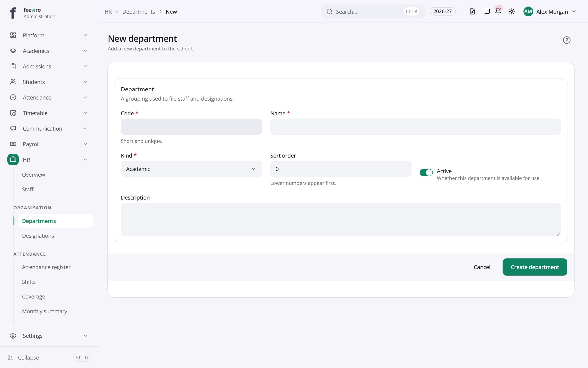Click the Students people icon
The height and width of the screenshot is (368, 588).
pyautogui.click(x=13, y=82)
